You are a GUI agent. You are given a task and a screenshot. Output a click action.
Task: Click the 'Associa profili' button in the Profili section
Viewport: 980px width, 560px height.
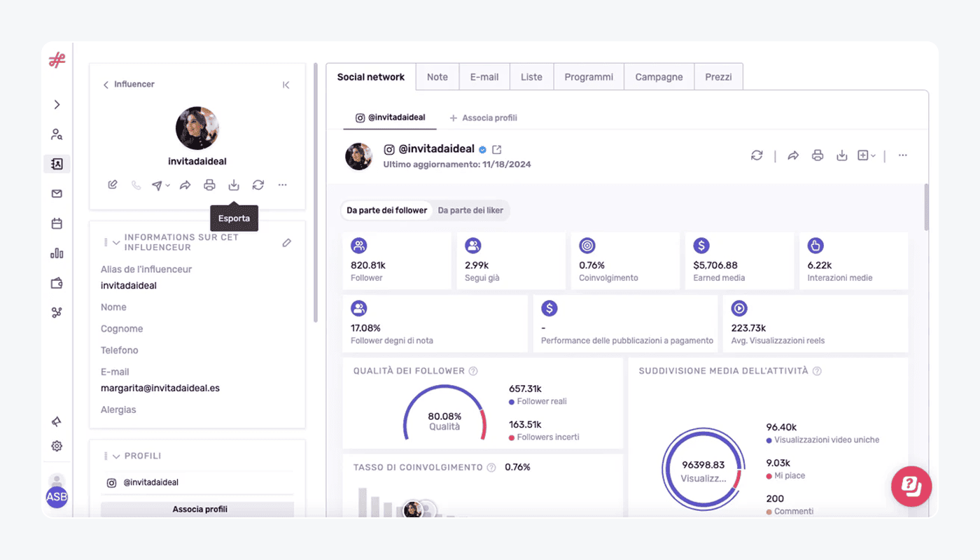pos(199,509)
